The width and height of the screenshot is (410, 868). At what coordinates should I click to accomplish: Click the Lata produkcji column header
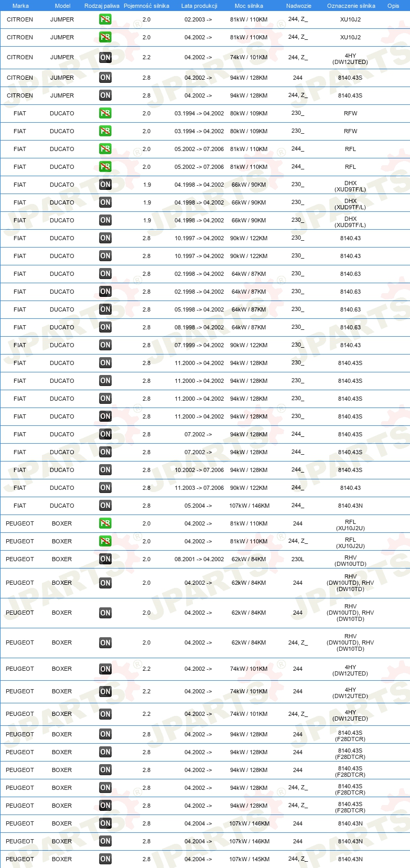click(x=199, y=6)
